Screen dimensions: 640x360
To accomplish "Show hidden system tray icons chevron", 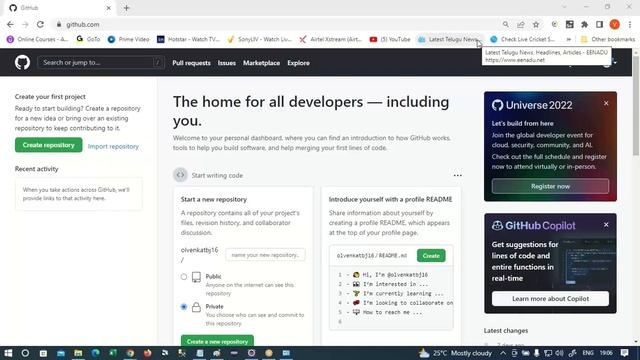I will pyautogui.click(x=503, y=353).
